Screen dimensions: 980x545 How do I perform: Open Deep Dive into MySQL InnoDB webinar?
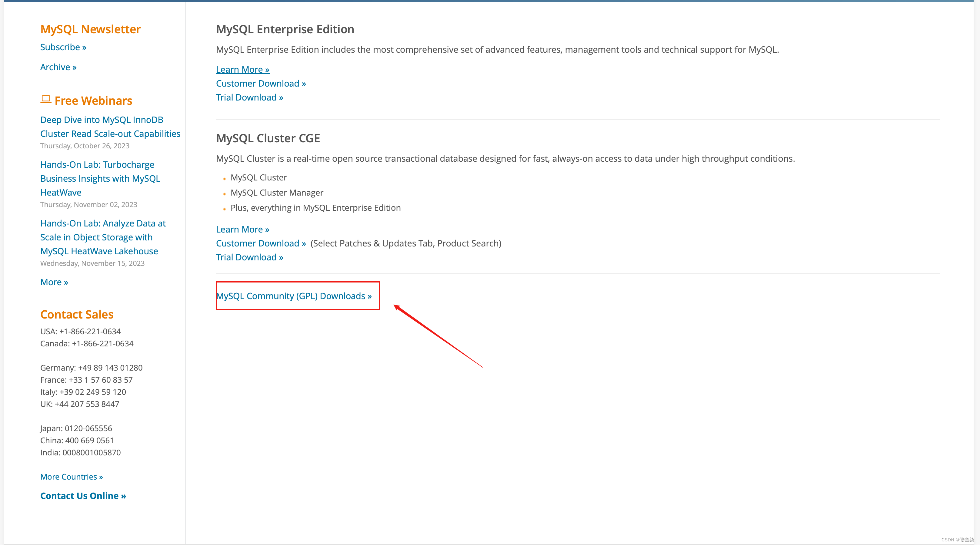pos(110,127)
